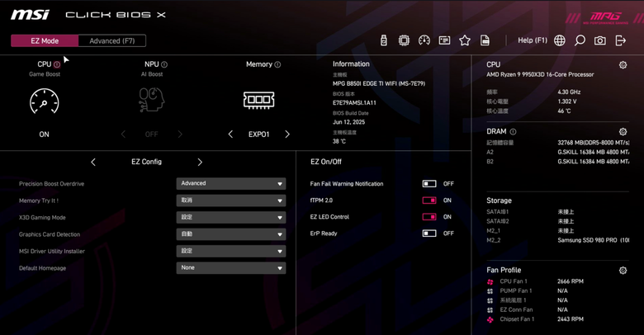Toggle CPU Game Boost ON state
The image size is (644, 335).
[x=44, y=134]
